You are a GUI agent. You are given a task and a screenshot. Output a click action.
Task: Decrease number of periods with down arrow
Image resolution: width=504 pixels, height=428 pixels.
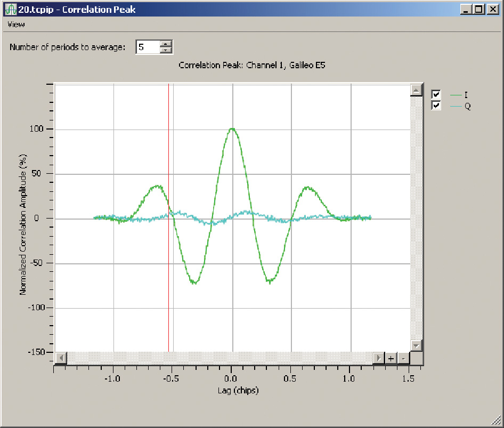[167, 50]
